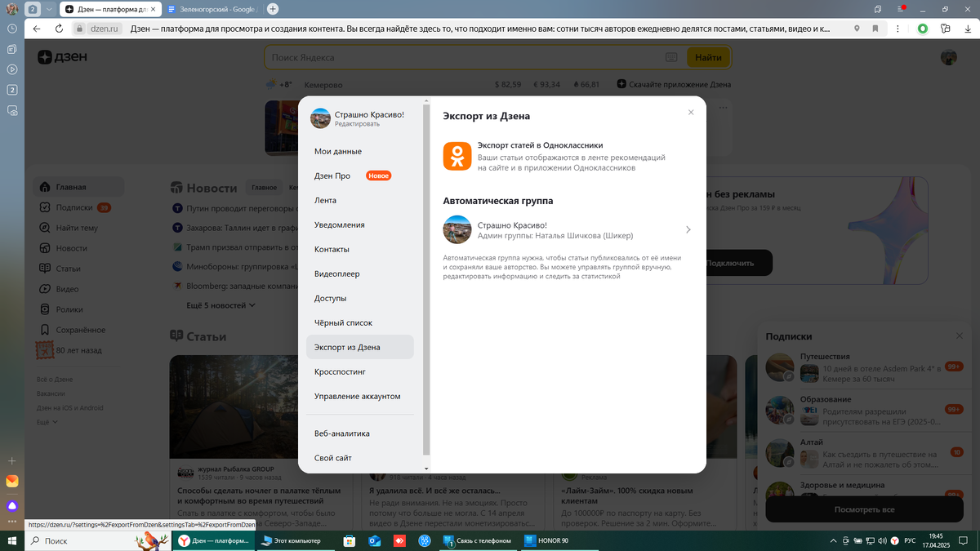Viewport: 980px width, 551px height.
Task: Click the site lock icon in address bar
Action: pos(79,29)
